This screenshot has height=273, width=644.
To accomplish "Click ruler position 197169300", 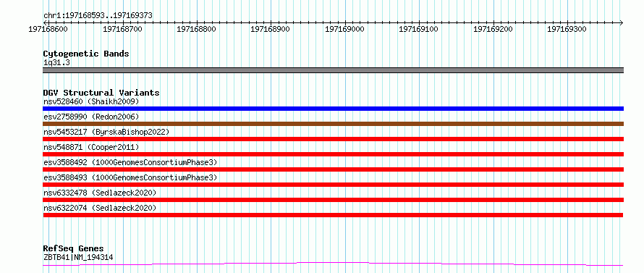I will (567, 29).
